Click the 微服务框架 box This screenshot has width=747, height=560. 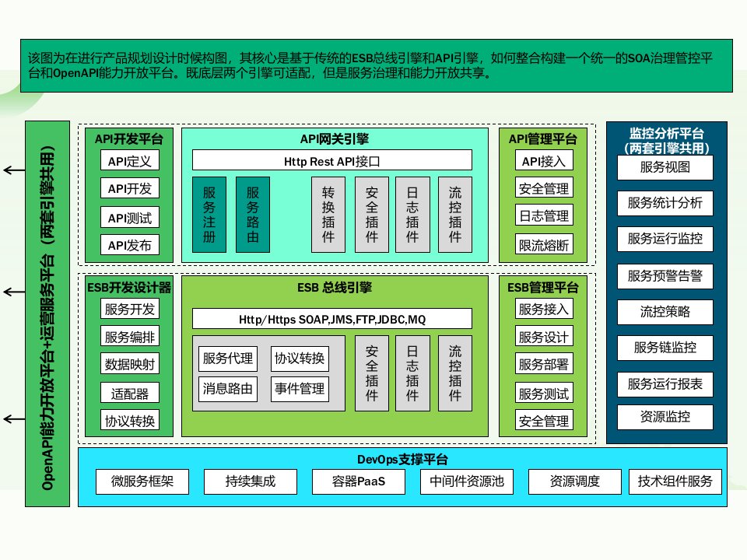point(142,481)
